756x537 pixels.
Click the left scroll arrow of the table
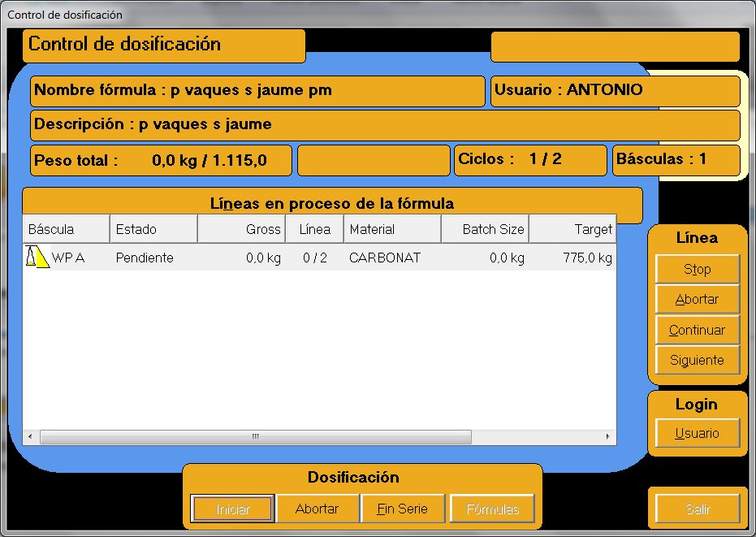[x=30, y=436]
